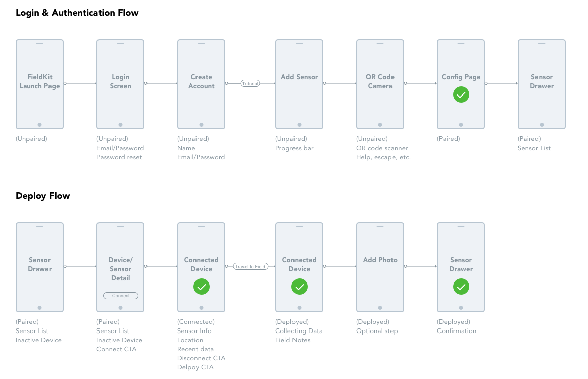Click checkmark on Connected Device before Travel to Field
Screen dimensions: 588x379
201,287
